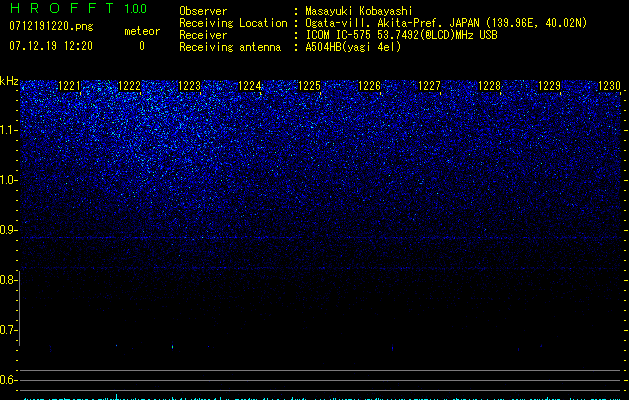Click the 1225 time marker
Image resolution: width=629 pixels, height=400 pixels.
(309, 86)
